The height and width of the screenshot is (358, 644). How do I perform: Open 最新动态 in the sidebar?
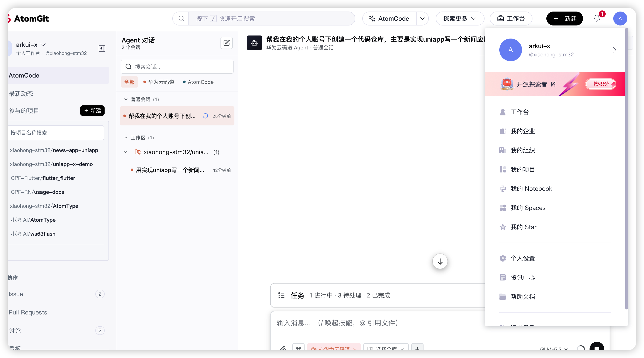coord(21,94)
